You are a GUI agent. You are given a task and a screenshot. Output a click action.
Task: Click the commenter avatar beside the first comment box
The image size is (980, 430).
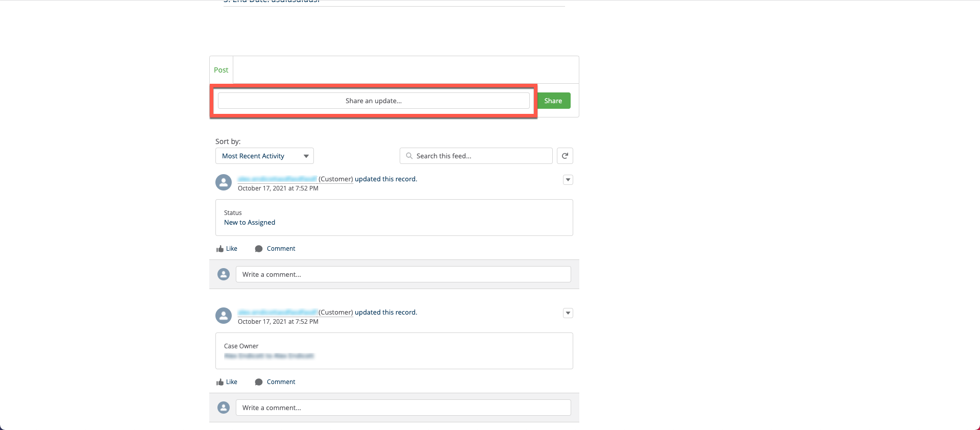[x=224, y=274]
